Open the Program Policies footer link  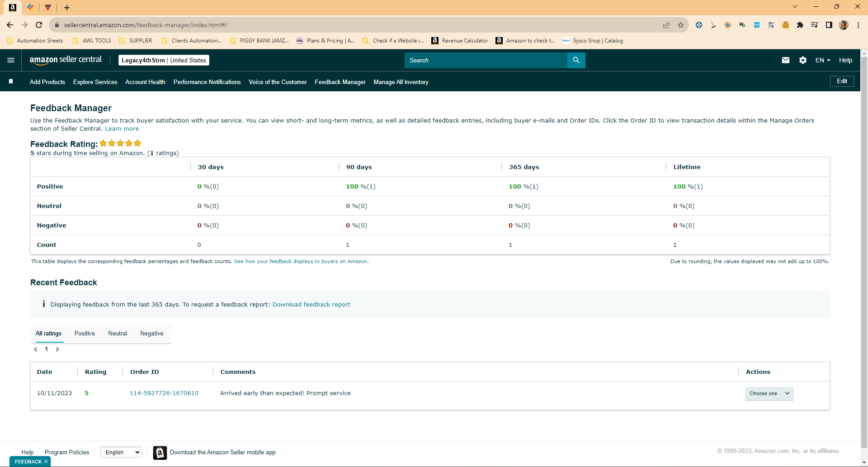(67, 452)
